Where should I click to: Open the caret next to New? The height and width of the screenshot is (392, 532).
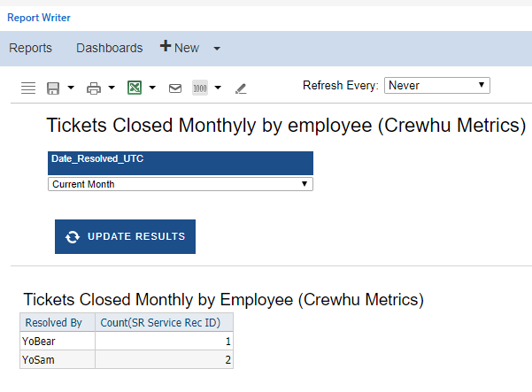(x=217, y=49)
